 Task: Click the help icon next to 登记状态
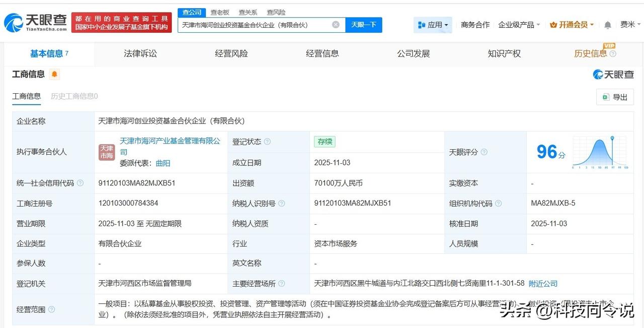pyautogui.click(x=268, y=142)
